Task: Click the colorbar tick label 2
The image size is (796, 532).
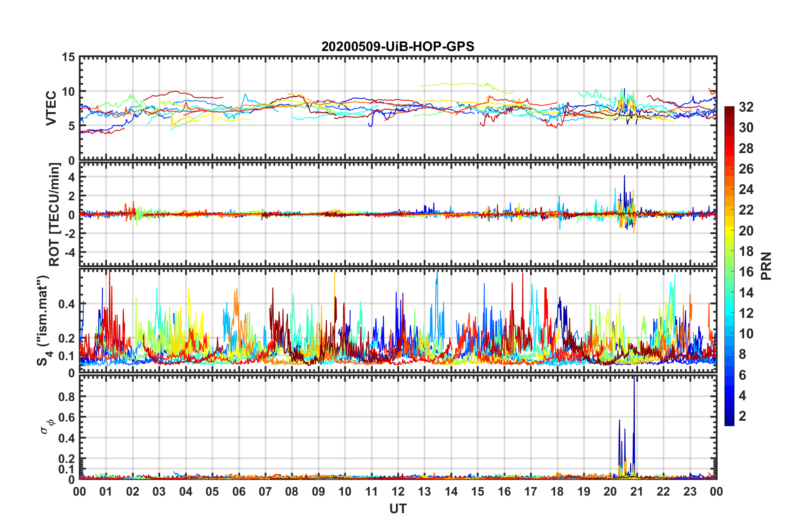Action: coord(742,416)
